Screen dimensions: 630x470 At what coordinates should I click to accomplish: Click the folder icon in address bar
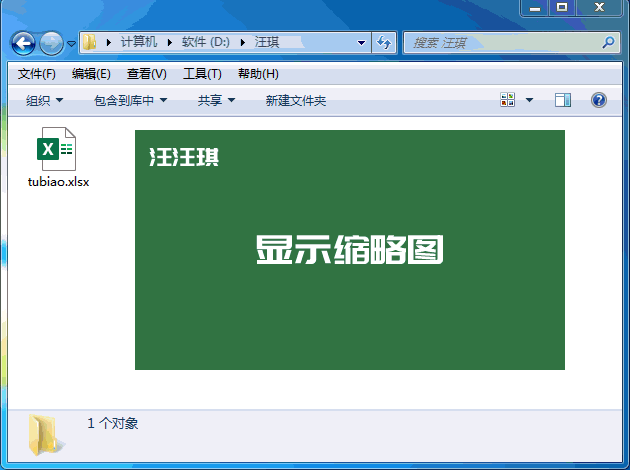tap(89, 42)
